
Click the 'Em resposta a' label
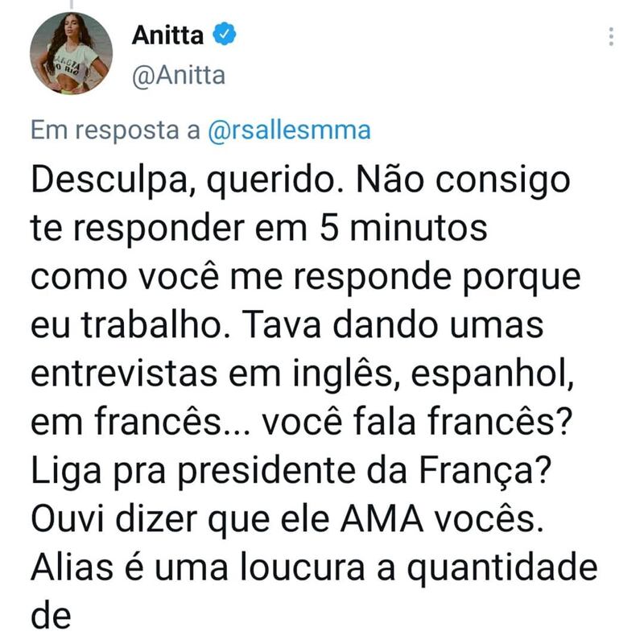[115, 130]
